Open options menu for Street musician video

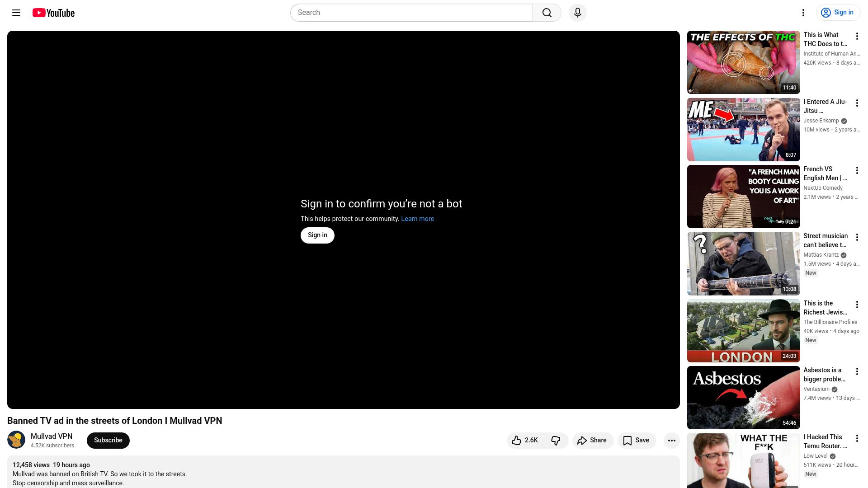coord(857,237)
